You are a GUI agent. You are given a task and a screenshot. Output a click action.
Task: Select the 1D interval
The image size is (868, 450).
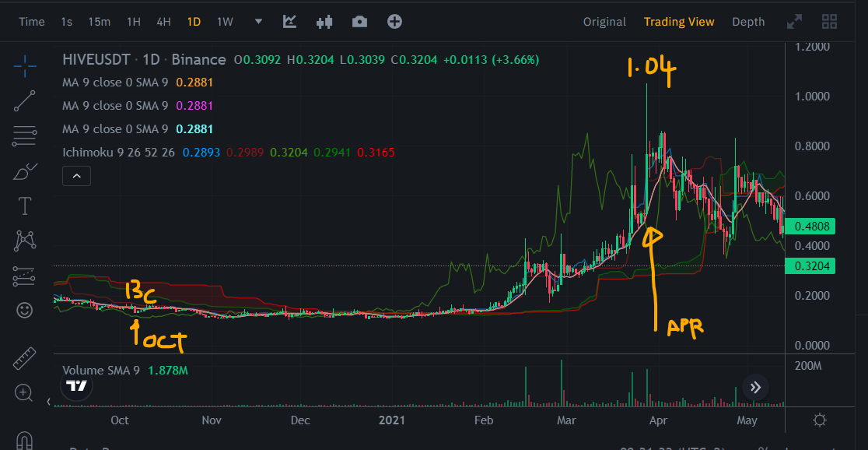point(194,22)
